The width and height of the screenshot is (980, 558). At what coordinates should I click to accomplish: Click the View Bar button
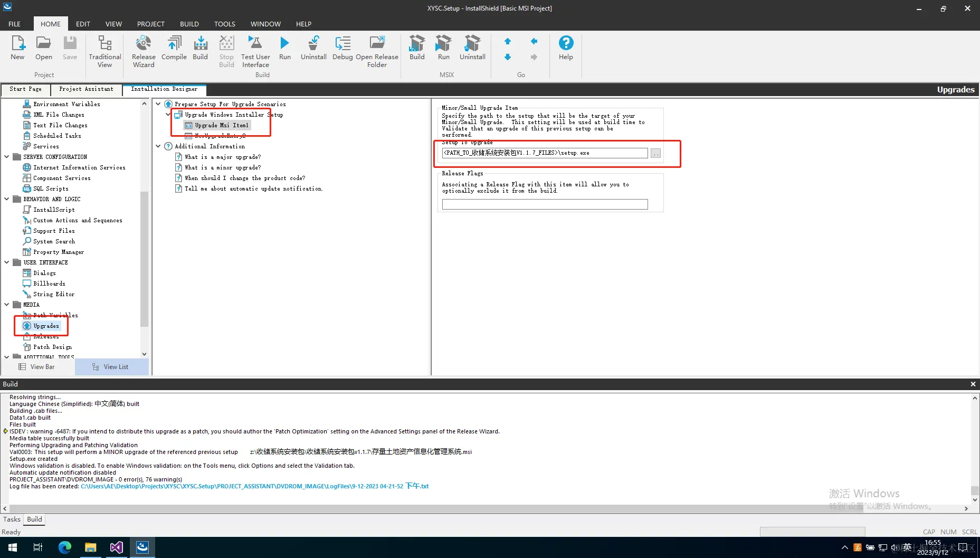click(x=37, y=367)
